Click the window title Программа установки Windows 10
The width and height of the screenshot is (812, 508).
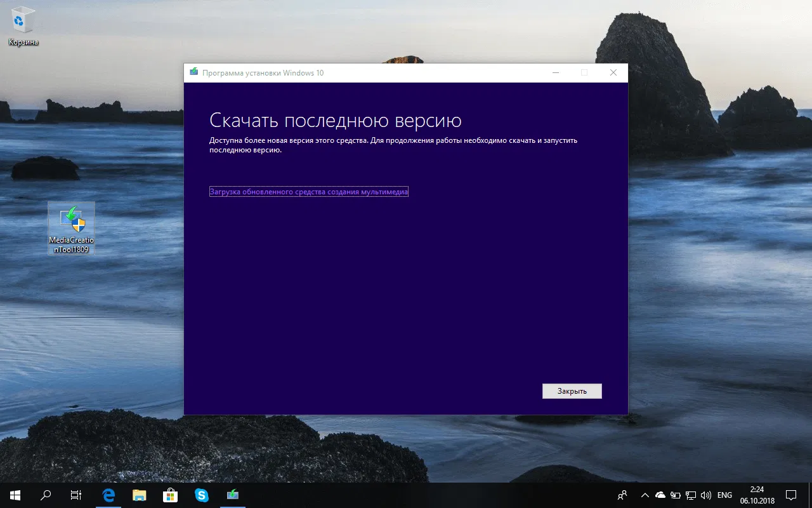(263, 72)
